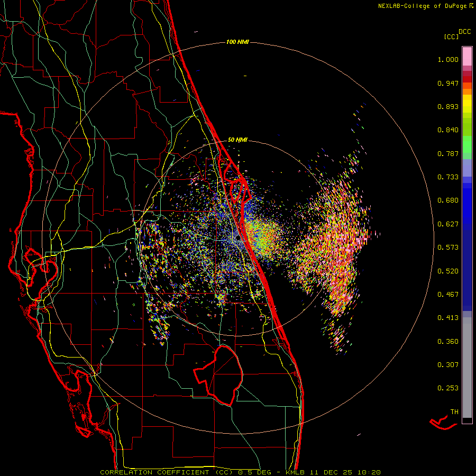Click the DCC label above color scale
Image resolution: width=476 pixels, height=476 pixels.
coord(464,32)
